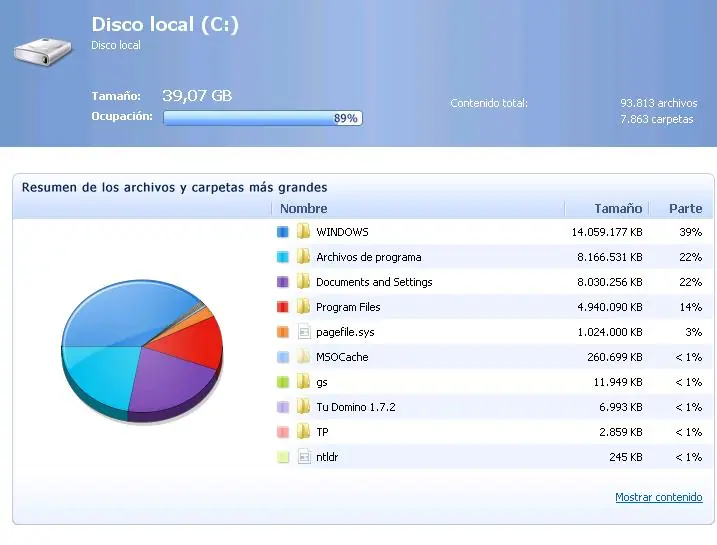Click the purple swatch for Documents and Settings
The width and height of the screenshot is (717, 545).
[x=283, y=282]
